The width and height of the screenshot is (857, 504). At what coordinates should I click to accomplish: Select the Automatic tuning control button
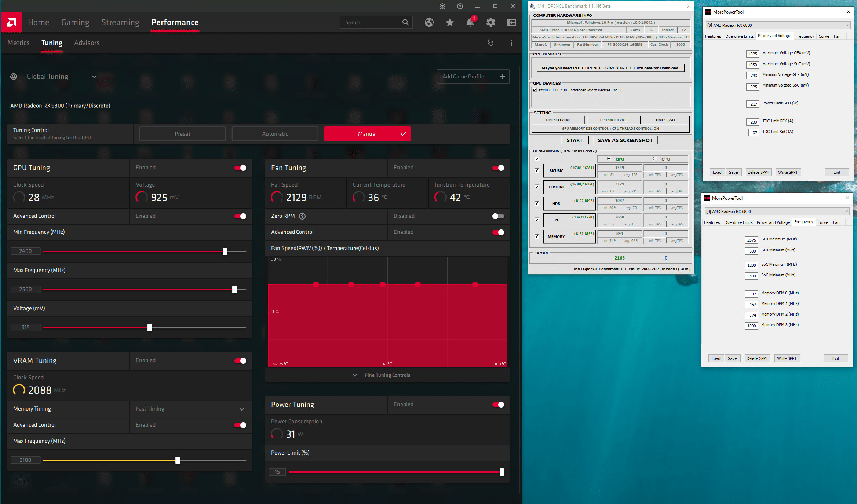click(275, 134)
